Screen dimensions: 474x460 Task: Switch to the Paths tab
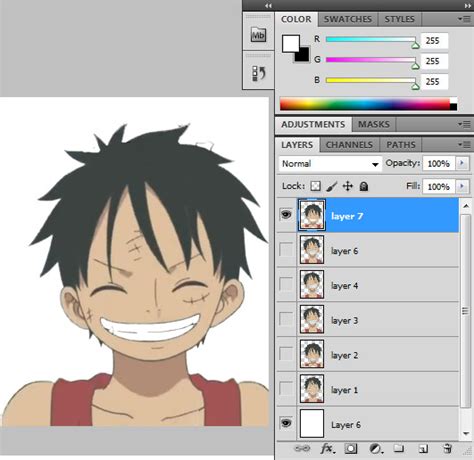point(401,145)
